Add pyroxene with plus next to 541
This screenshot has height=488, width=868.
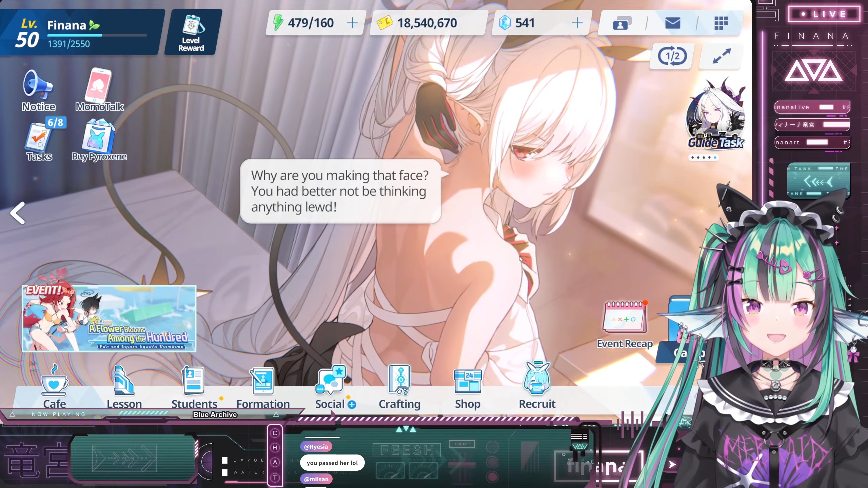[577, 23]
